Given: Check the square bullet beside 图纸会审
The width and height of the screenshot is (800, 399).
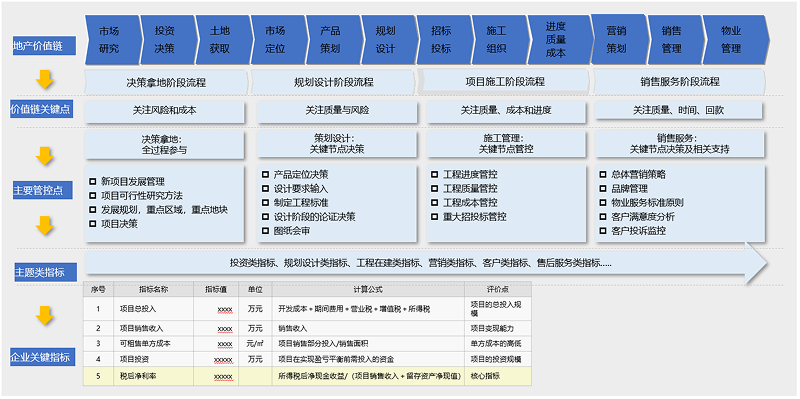Looking at the screenshot, I should click(265, 231).
